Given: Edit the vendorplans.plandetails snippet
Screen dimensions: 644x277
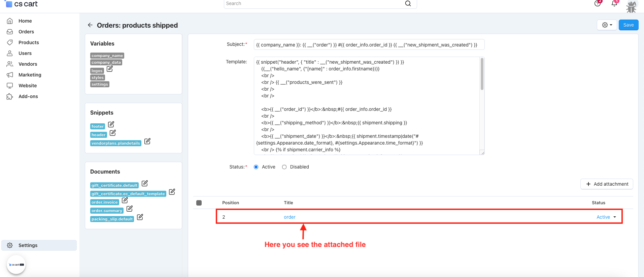Looking at the screenshot, I should (147, 141).
